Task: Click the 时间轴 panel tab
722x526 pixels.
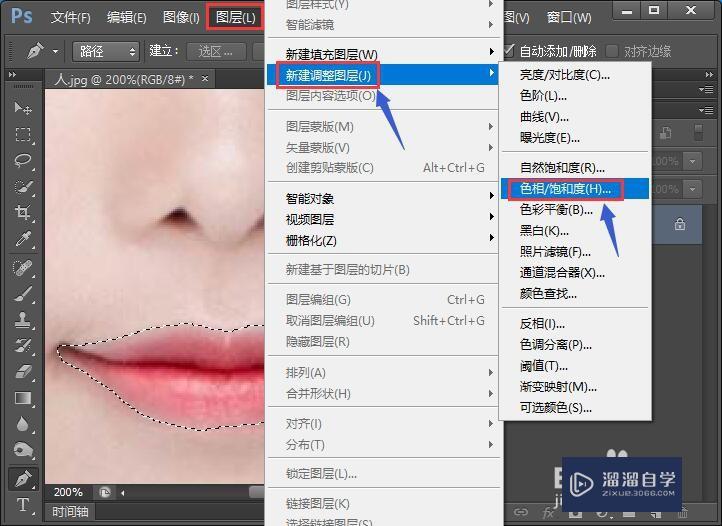Action: coord(70,512)
